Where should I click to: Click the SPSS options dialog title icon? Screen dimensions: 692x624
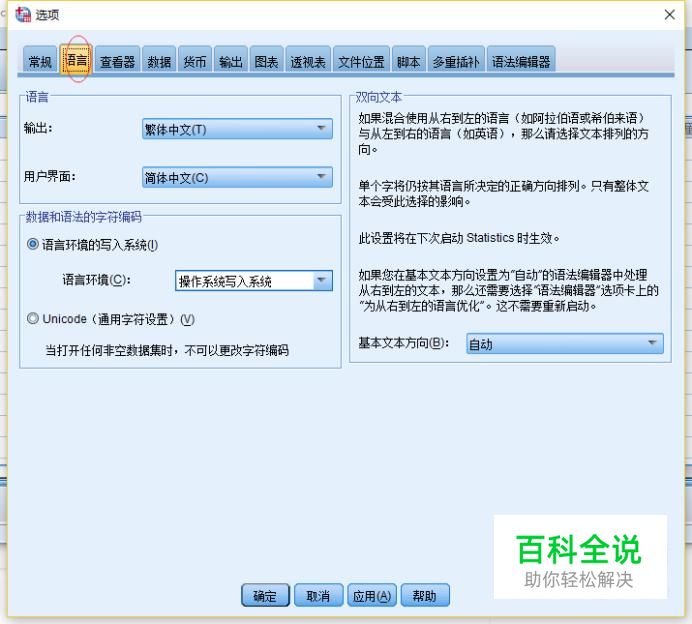(23, 14)
